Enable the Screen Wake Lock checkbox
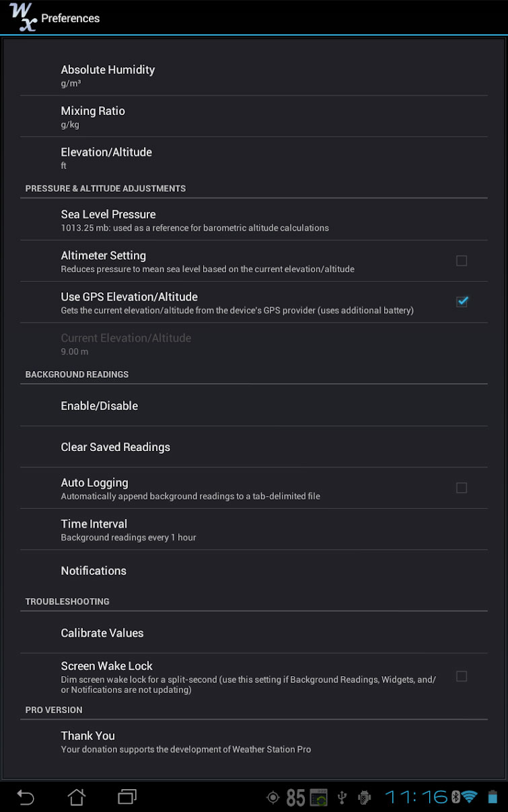The width and height of the screenshot is (508, 812). point(462,676)
